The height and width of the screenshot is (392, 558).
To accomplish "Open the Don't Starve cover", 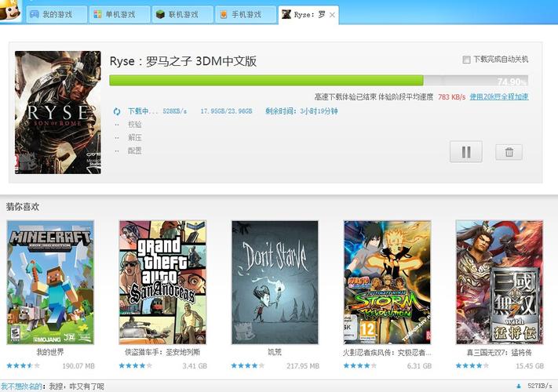I will click(275, 282).
